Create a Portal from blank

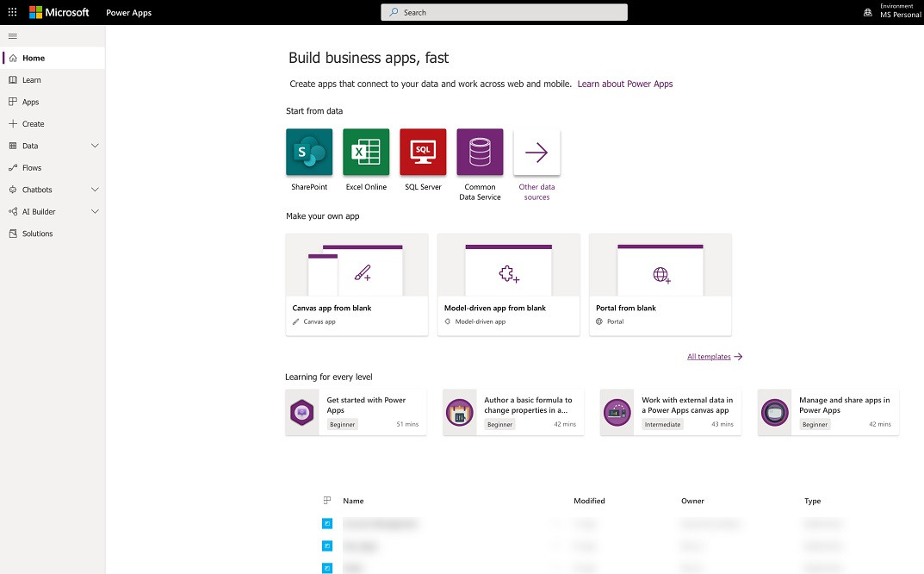point(660,285)
